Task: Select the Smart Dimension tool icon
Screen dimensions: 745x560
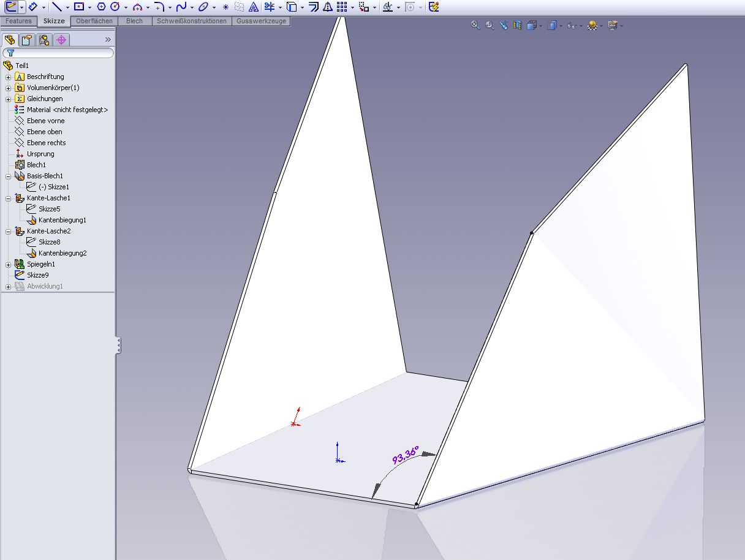Action: click(x=32, y=7)
